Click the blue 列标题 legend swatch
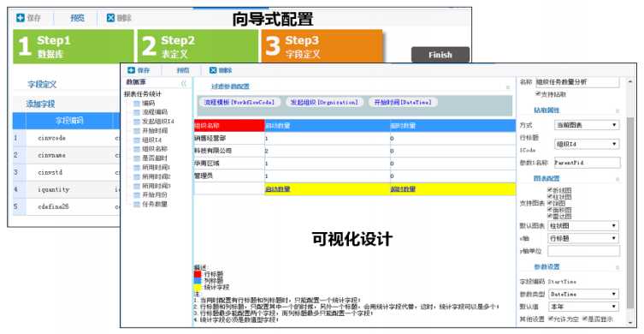Screen dimensions: 644x334 click(198, 281)
